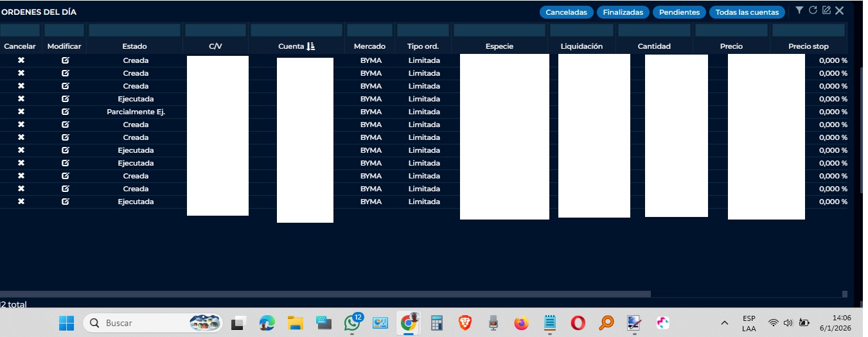Cancel the first Creada order
The height and width of the screenshot is (337, 868).
[x=21, y=60]
